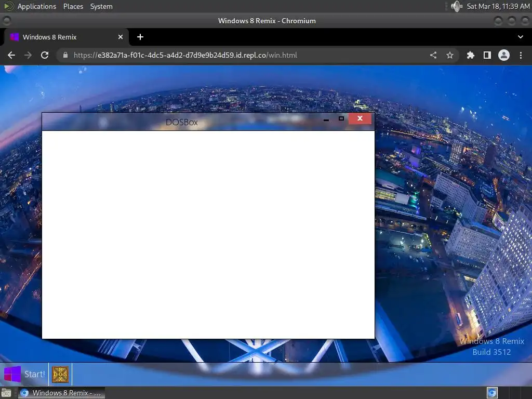Image resolution: width=532 pixels, height=399 pixels.
Task: Click the Chromium window menu button
Action: point(6,21)
